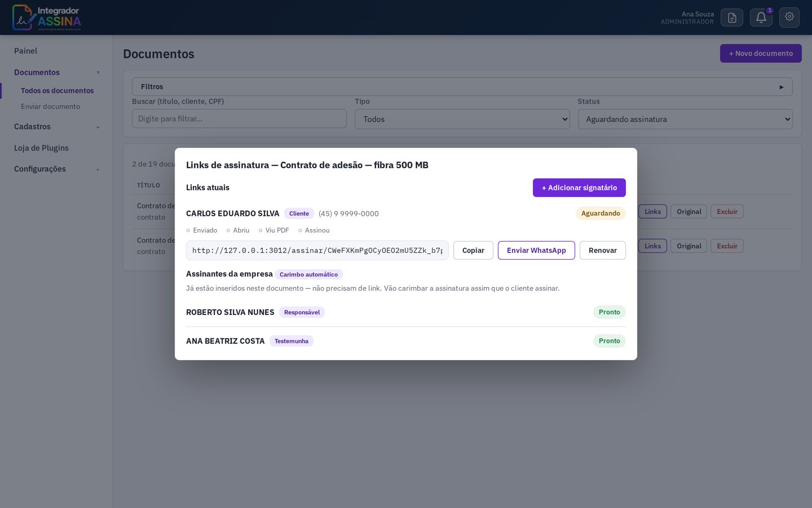Click ROBERTO SILVA NUNES name
812x508 pixels.
click(x=230, y=312)
